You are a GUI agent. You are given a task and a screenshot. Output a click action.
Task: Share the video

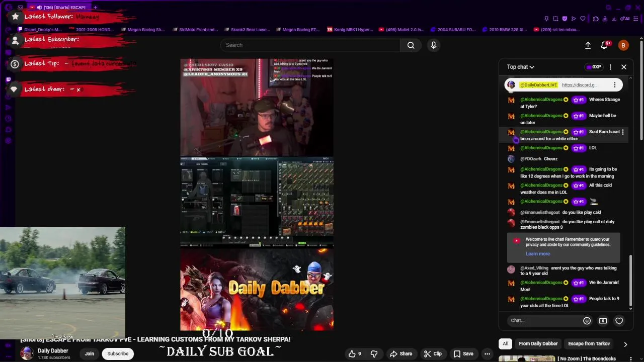(x=401, y=354)
